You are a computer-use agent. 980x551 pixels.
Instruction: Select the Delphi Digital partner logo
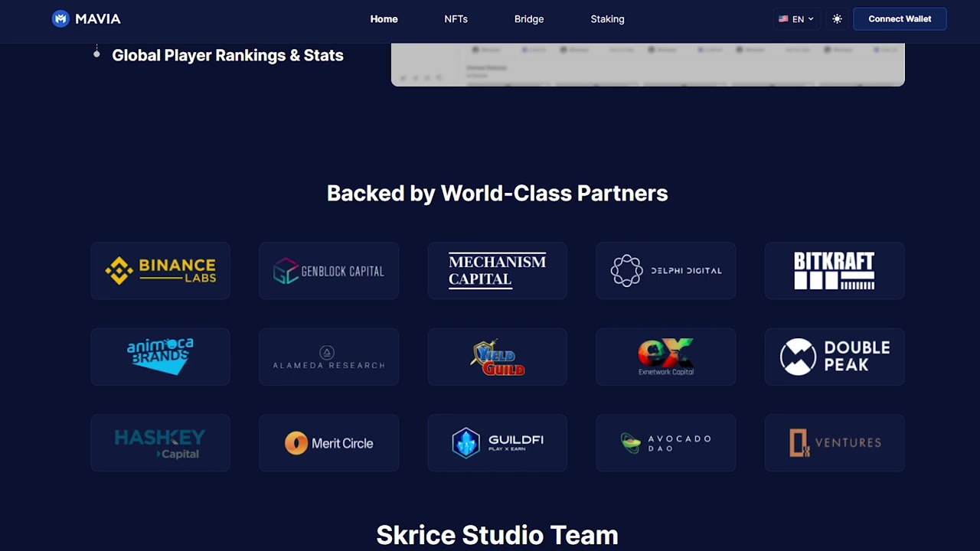[x=666, y=271]
